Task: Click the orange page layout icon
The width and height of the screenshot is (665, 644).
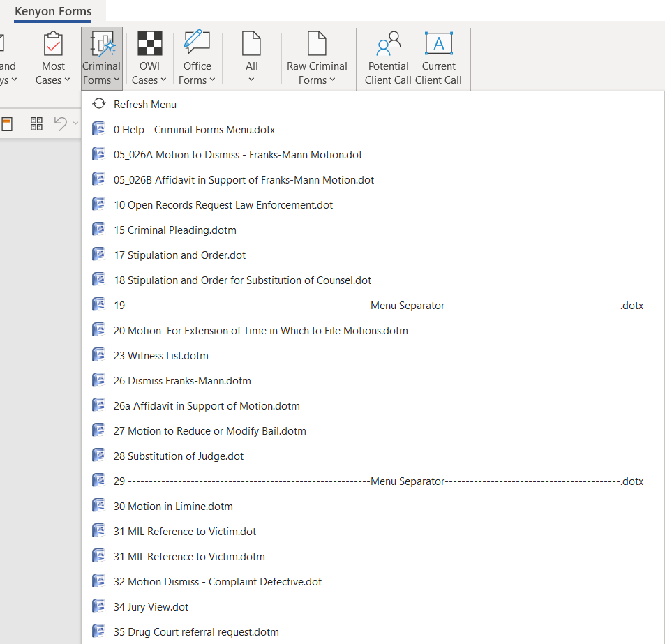Action: [x=7, y=125]
